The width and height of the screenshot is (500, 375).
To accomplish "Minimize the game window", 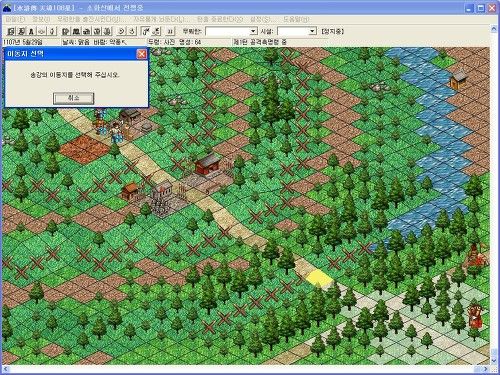I will (x=470, y=8).
